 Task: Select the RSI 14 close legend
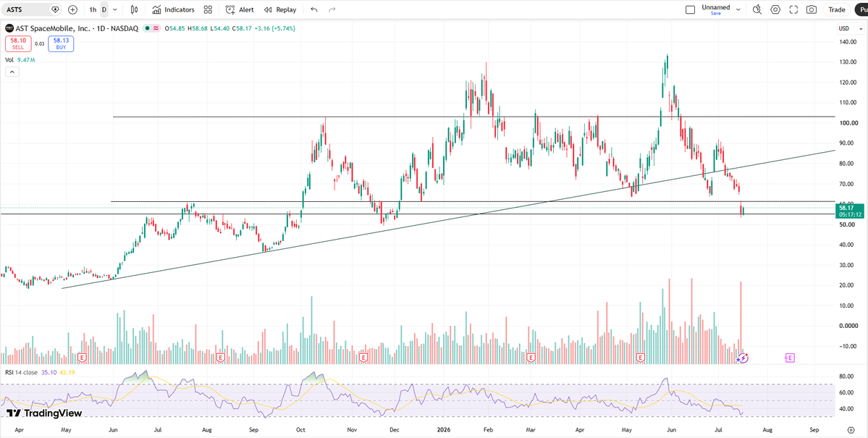point(21,373)
